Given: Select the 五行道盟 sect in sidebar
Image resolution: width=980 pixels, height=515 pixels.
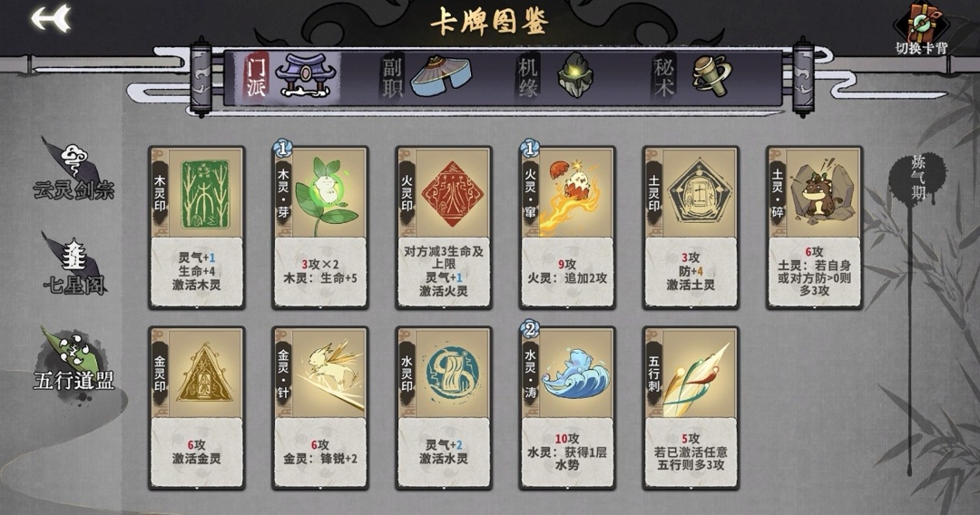Looking at the screenshot, I should tap(73, 359).
